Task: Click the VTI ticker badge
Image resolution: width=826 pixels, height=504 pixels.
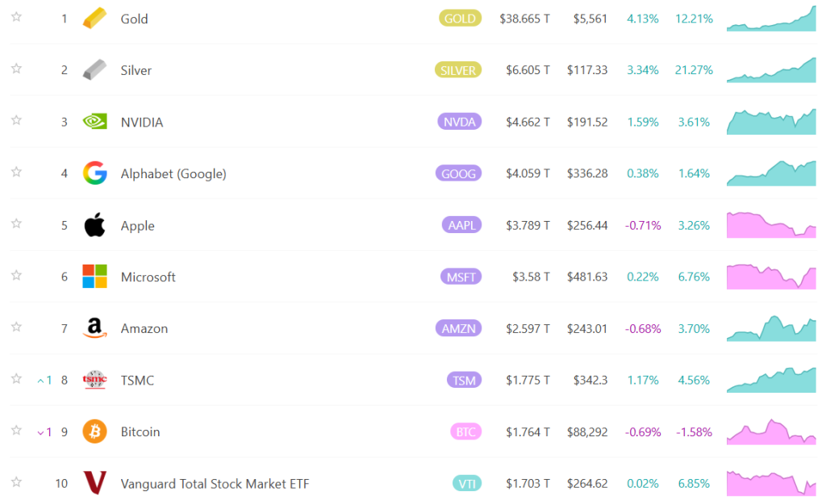Action: [x=467, y=483]
